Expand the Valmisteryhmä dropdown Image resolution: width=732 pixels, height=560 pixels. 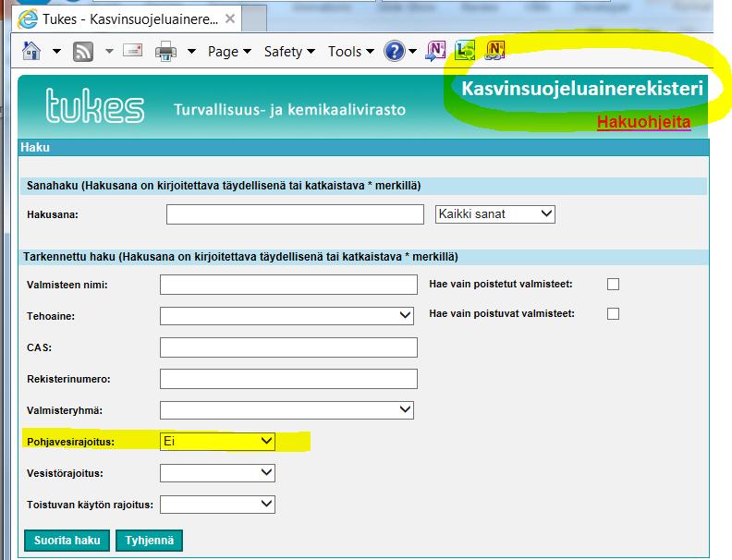(287, 410)
